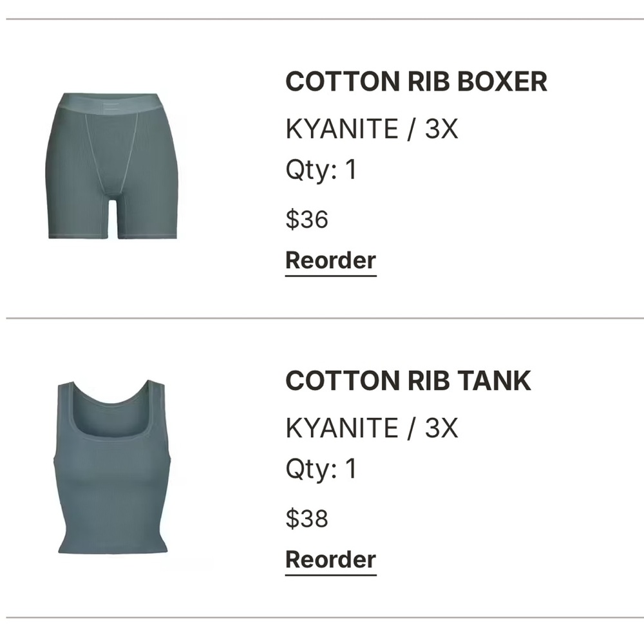Viewport: 644px width, 644px height.
Task: Reorder the Cotton Rib Tank
Action: coord(330,560)
